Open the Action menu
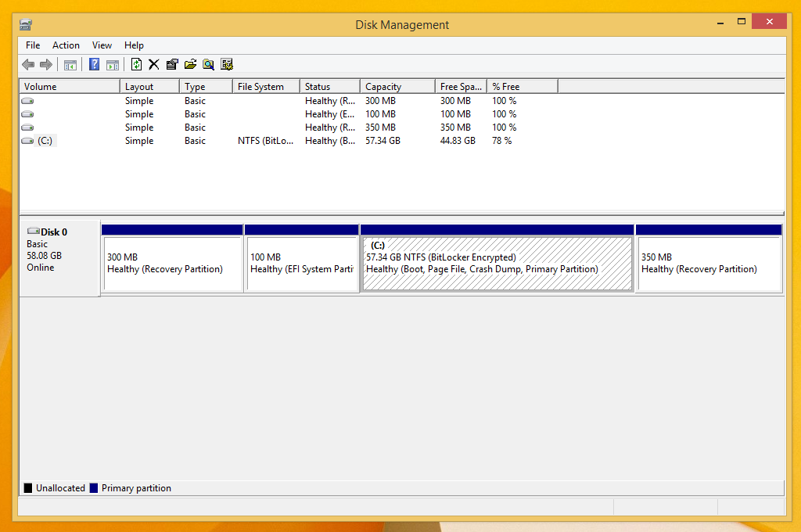Image resolution: width=801 pixels, height=532 pixels. pos(66,45)
